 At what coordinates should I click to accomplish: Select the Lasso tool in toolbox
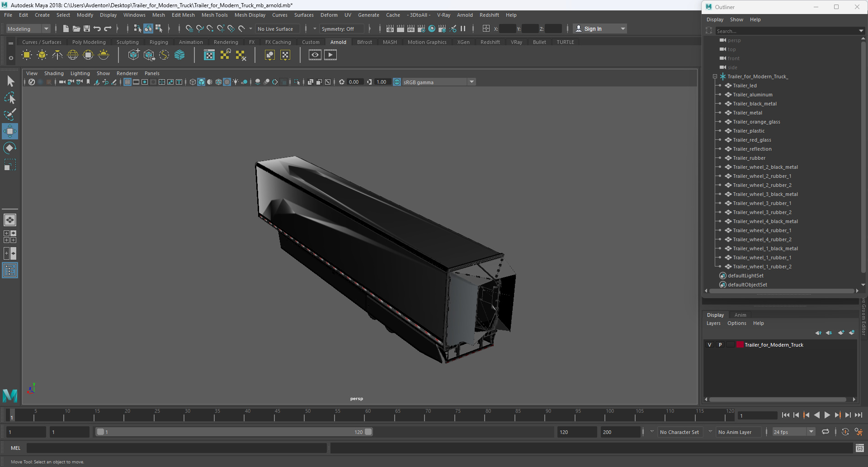coord(10,98)
